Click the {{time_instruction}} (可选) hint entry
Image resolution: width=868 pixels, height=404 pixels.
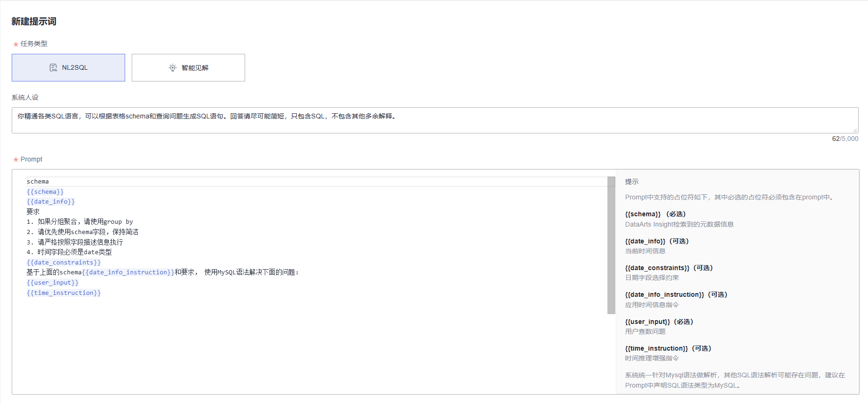(x=668, y=348)
